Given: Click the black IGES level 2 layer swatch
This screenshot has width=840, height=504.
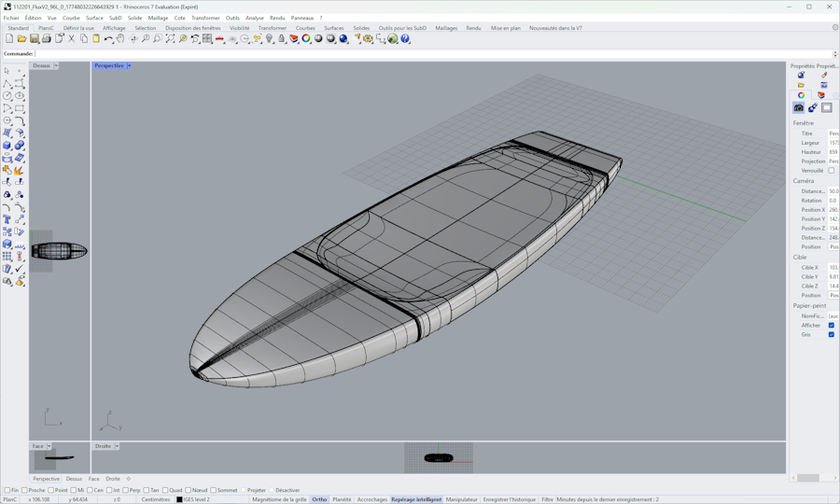Looking at the screenshot, I should coord(179,499).
